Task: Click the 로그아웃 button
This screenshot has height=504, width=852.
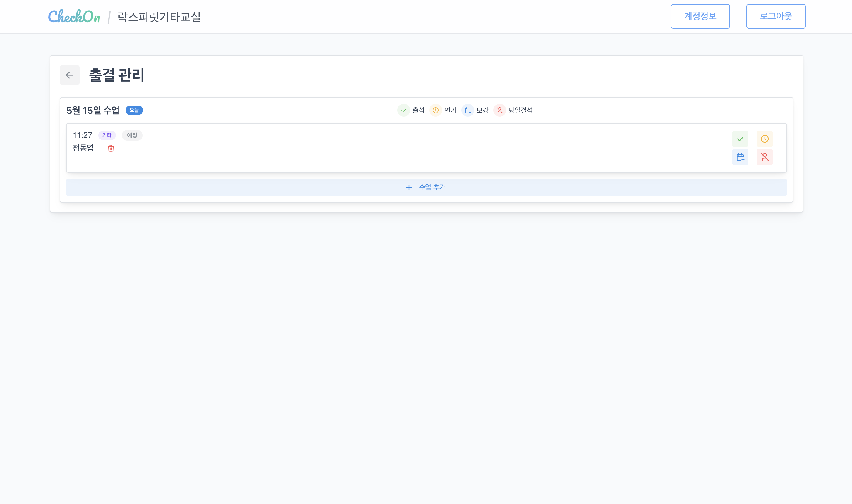Action: click(776, 16)
